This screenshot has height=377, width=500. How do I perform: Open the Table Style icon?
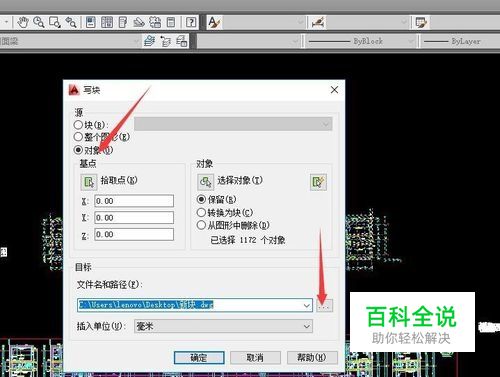[421, 22]
